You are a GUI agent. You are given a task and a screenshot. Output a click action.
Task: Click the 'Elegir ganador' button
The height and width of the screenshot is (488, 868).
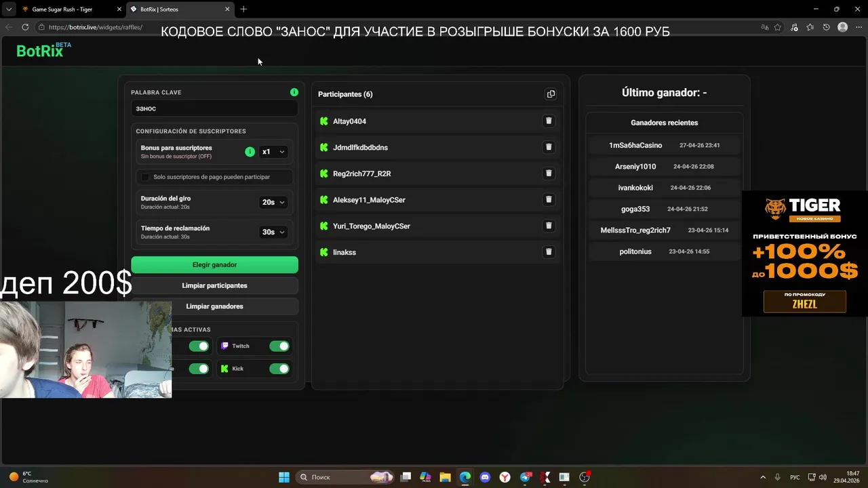[x=214, y=264]
